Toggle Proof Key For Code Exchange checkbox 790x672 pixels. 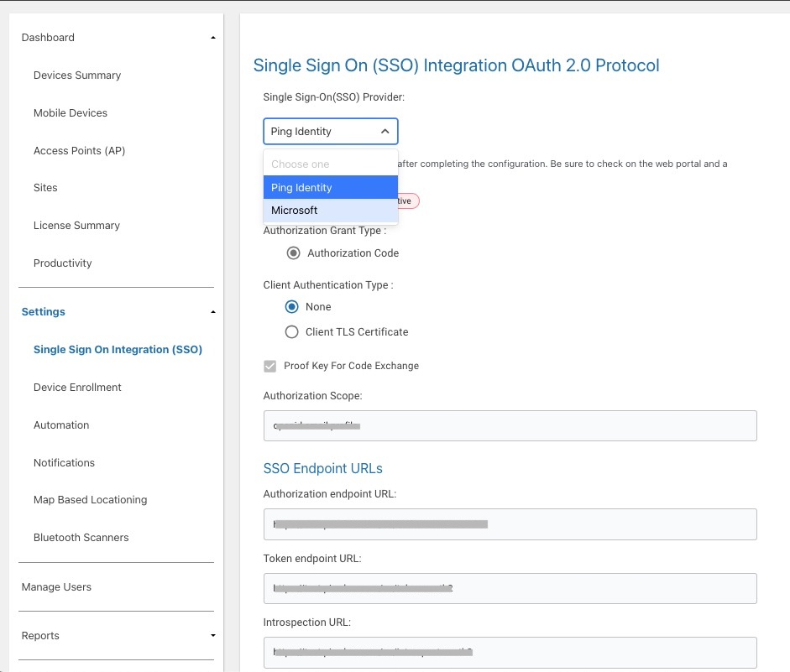click(x=270, y=366)
